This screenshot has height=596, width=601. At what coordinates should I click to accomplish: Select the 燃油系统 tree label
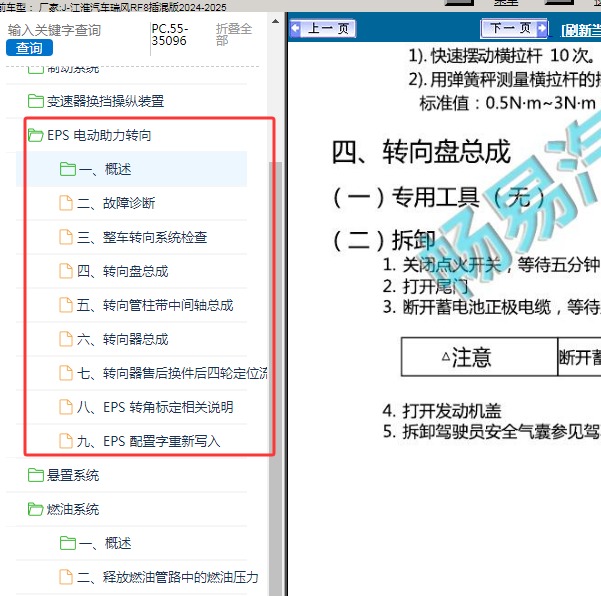tap(73, 509)
